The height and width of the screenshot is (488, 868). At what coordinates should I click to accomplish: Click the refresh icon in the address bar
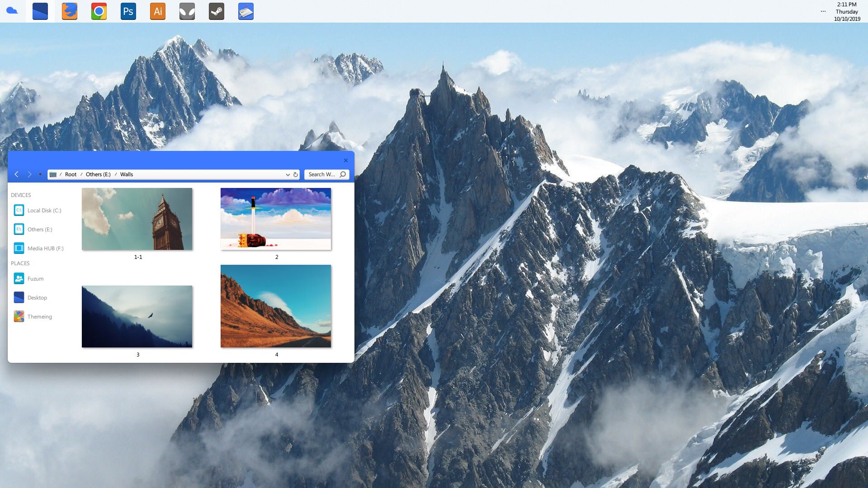pos(295,174)
